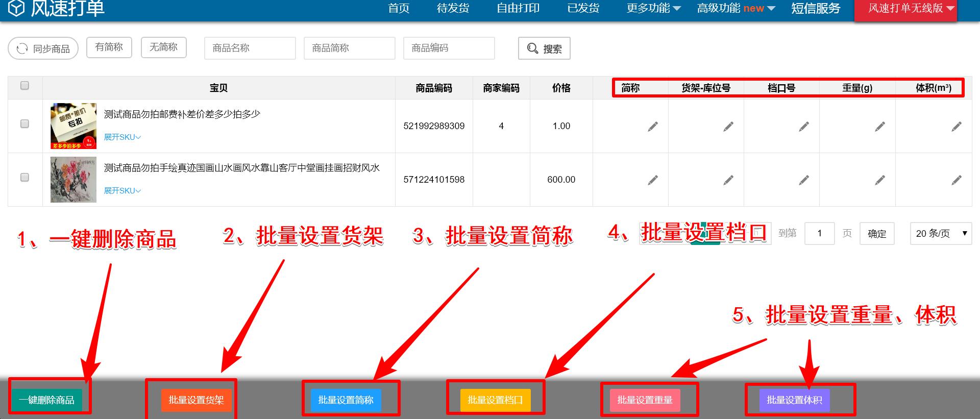Click the 重量(g) column header

857,88
